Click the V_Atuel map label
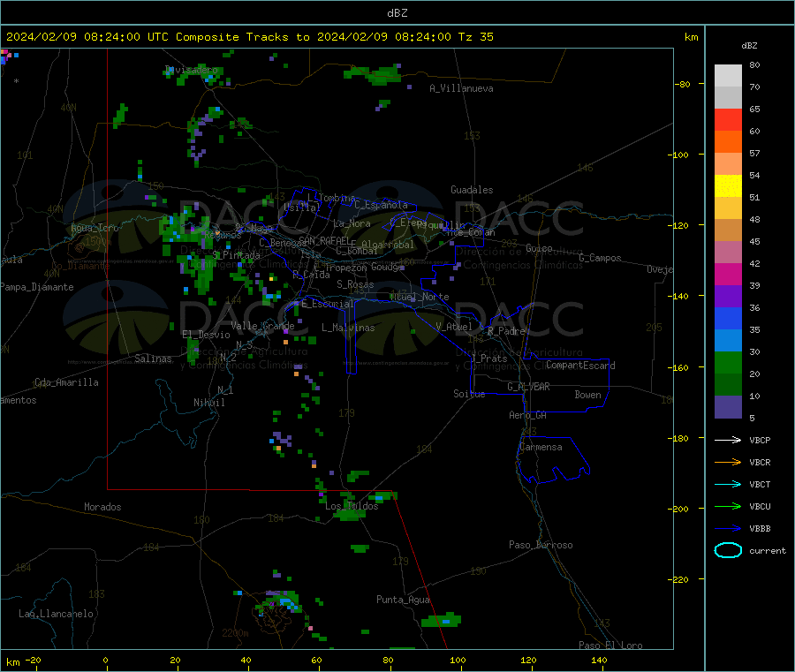 pyautogui.click(x=454, y=327)
